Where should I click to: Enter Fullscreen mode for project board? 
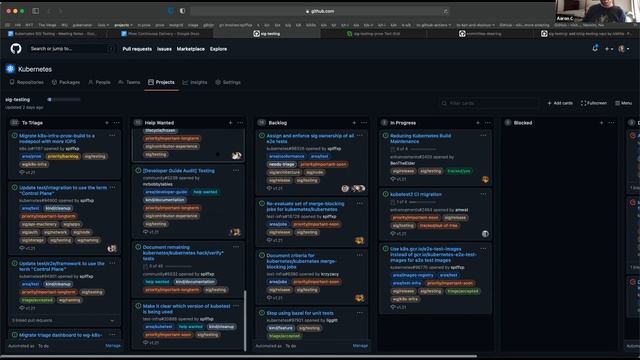593,103
